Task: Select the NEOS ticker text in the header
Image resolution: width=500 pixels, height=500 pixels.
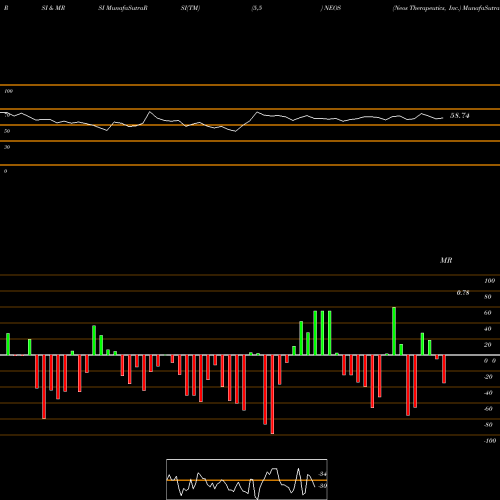Action: [x=332, y=8]
